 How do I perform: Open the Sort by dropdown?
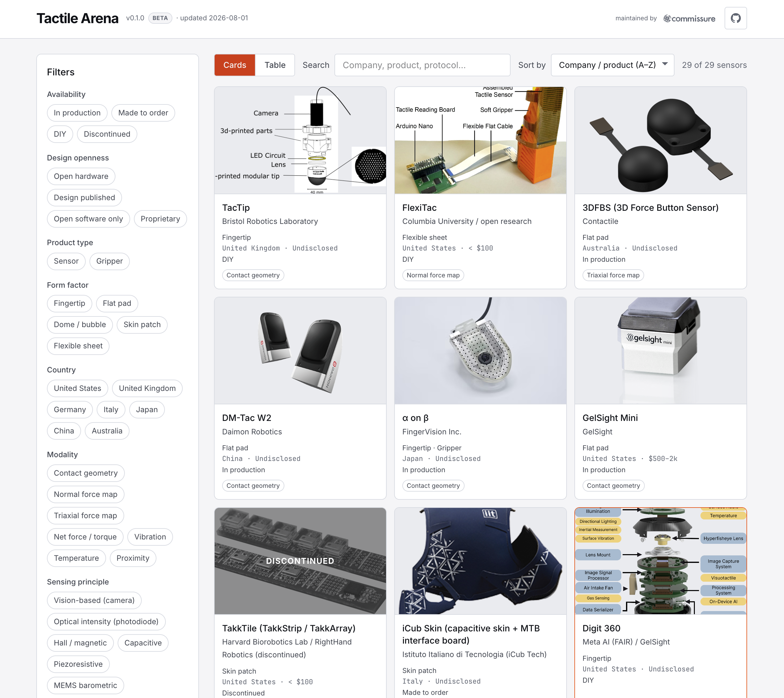pyautogui.click(x=613, y=65)
